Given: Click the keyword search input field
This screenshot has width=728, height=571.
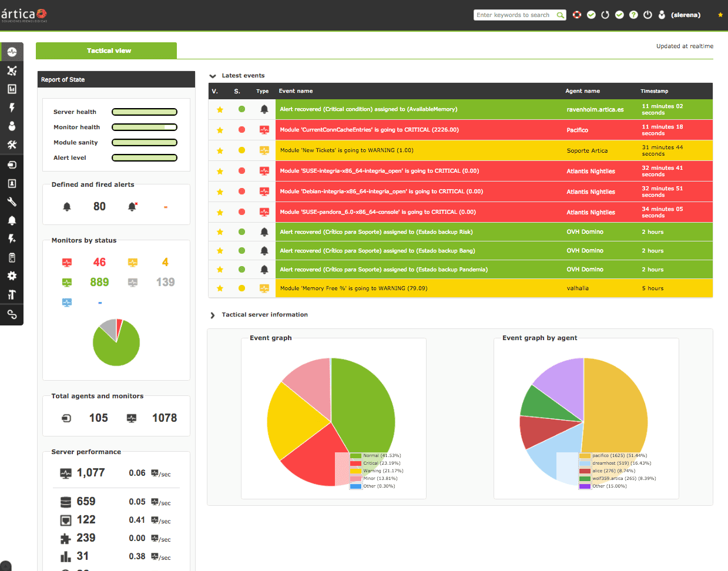Looking at the screenshot, I should tap(514, 15).
